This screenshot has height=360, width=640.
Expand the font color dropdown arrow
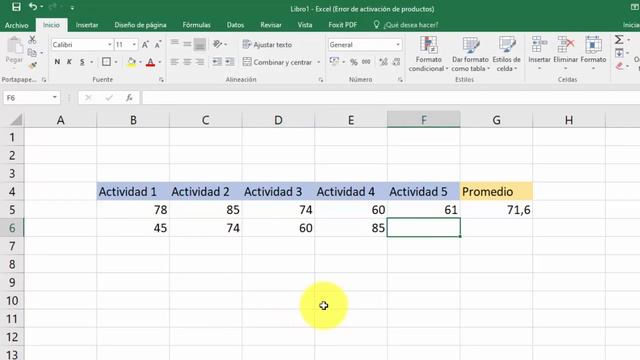tap(160, 62)
